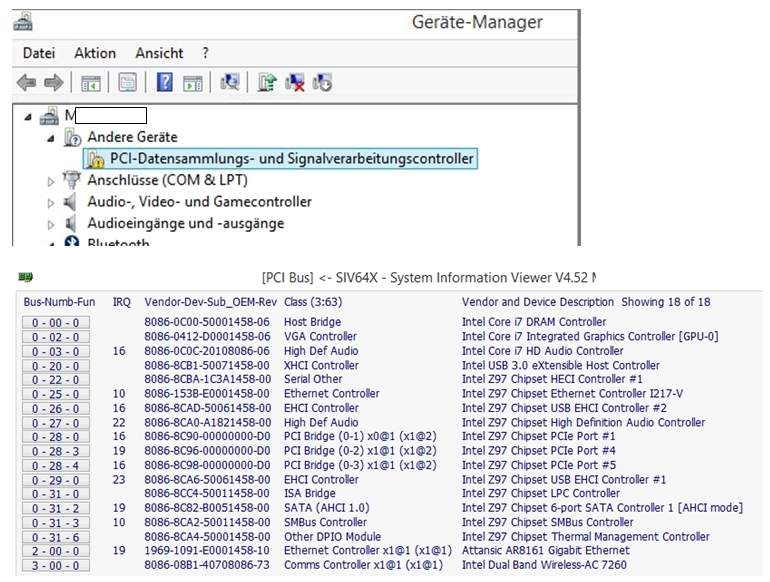Toggle the action pane toolbar icon
The height and width of the screenshot is (582, 770).
coord(192,83)
